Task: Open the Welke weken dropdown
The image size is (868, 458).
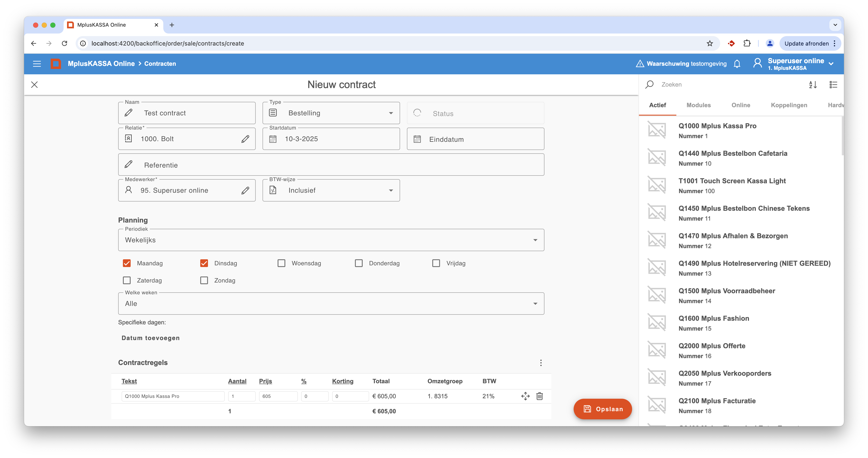Action: pos(331,304)
